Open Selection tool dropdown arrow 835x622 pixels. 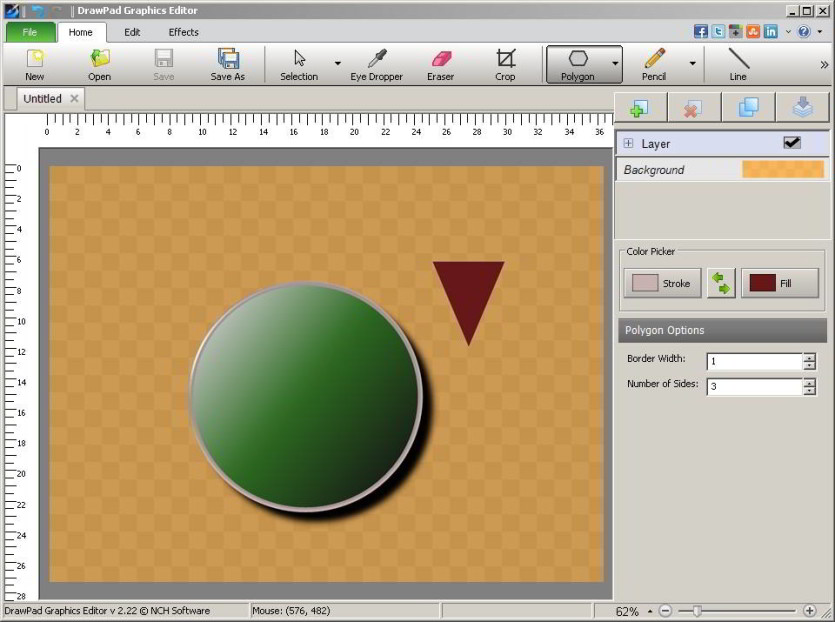click(338, 63)
